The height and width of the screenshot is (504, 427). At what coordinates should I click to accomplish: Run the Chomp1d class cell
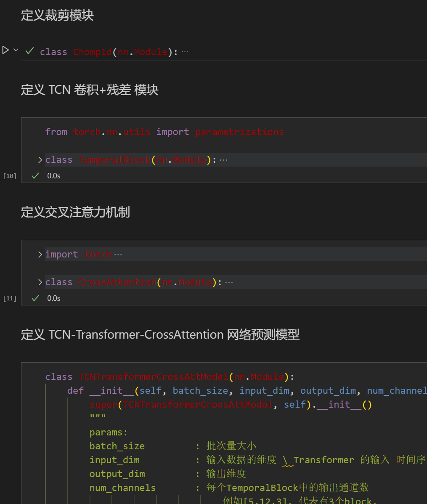click(x=5, y=50)
